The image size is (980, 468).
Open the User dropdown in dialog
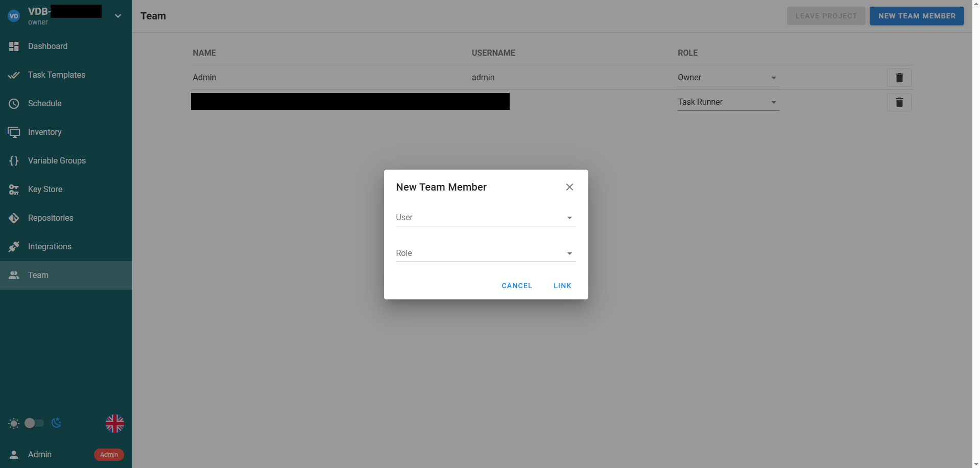click(x=485, y=218)
